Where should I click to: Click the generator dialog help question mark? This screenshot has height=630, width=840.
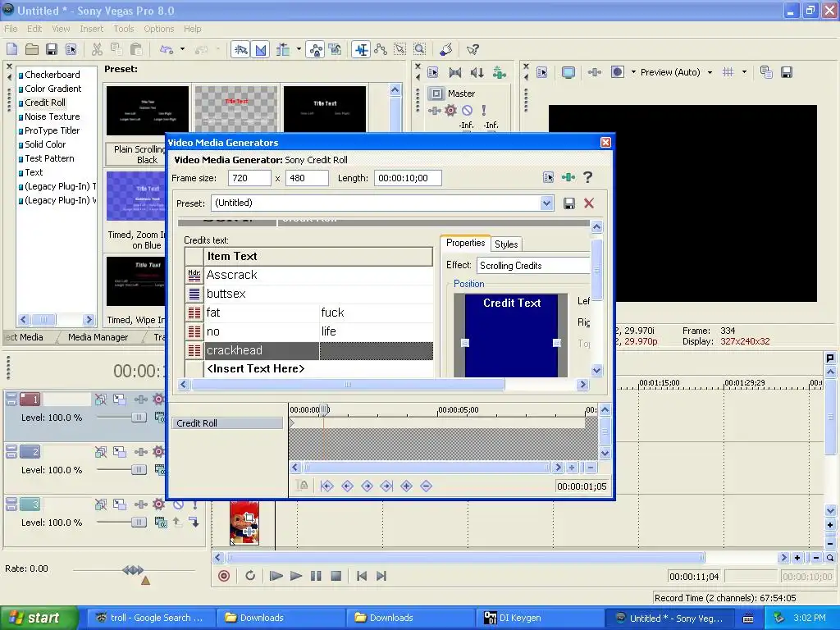point(587,177)
